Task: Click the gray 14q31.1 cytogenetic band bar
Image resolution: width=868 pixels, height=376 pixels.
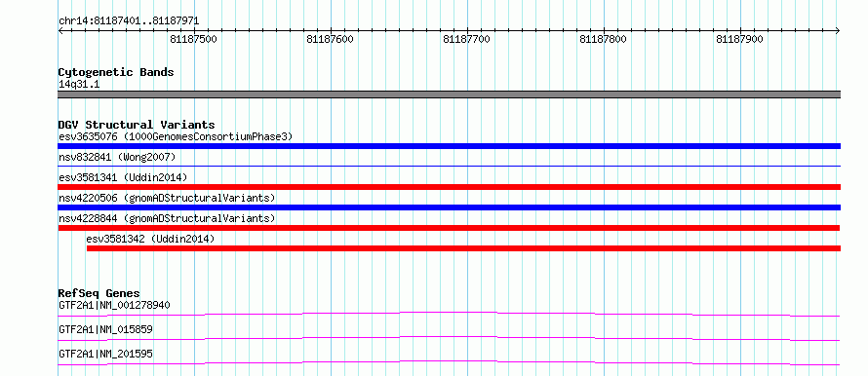Action: [x=449, y=94]
